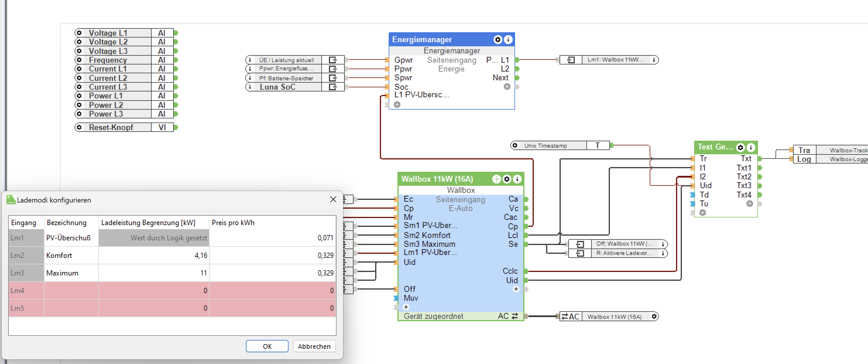Click Lm1 Wallbox reference info icon
Screen dimensions: 868x364
pos(654,60)
